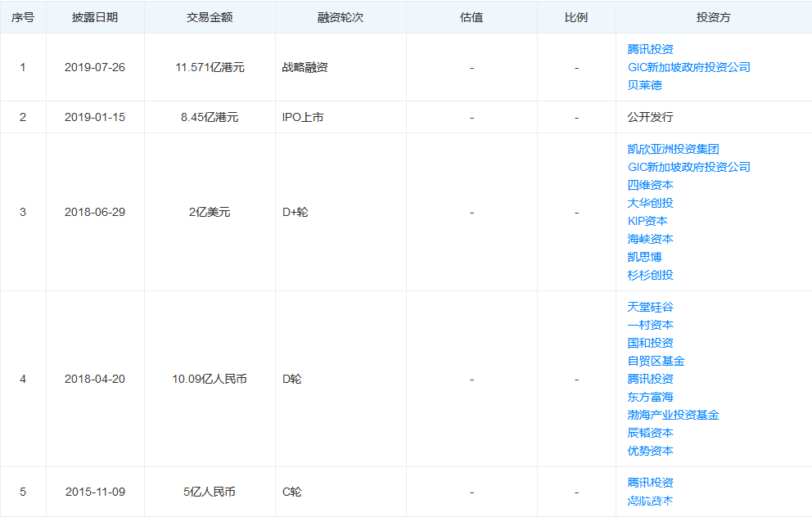Open the 杉杉创投 investor link
Viewport: 812px width, 517px height.
tap(650, 275)
